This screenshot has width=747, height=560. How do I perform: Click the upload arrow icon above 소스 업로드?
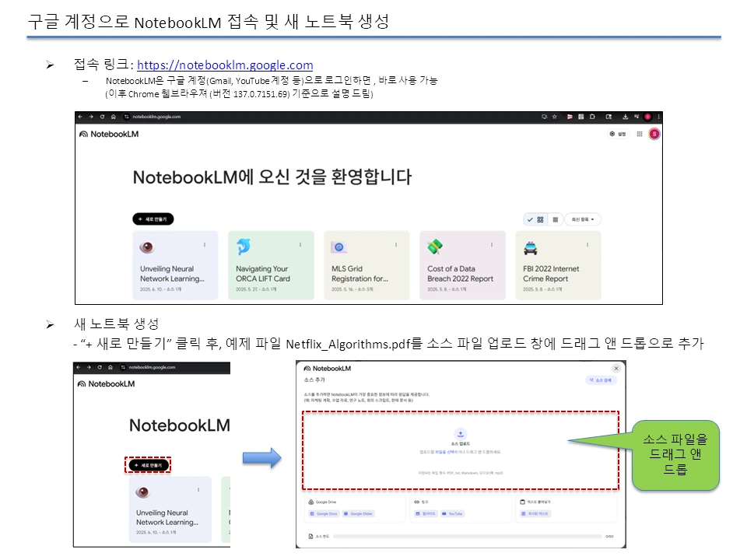click(460, 434)
